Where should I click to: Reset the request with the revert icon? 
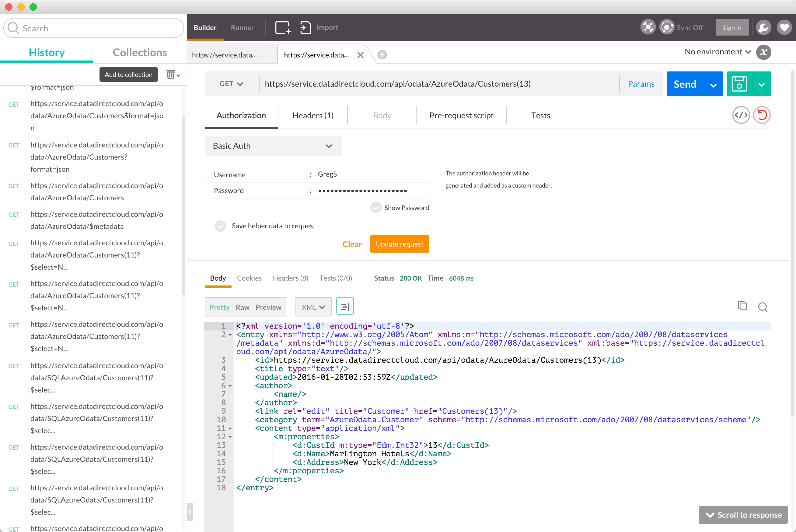click(762, 115)
